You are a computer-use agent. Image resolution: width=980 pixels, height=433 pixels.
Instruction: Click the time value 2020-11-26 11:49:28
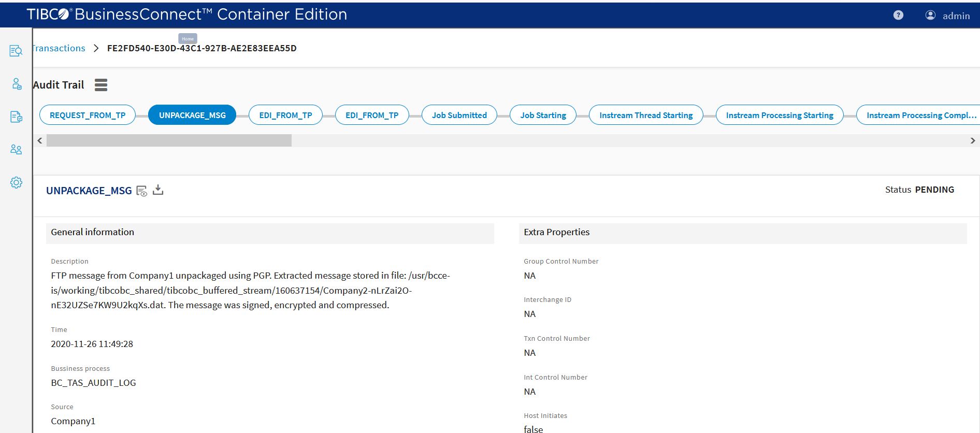tap(92, 344)
